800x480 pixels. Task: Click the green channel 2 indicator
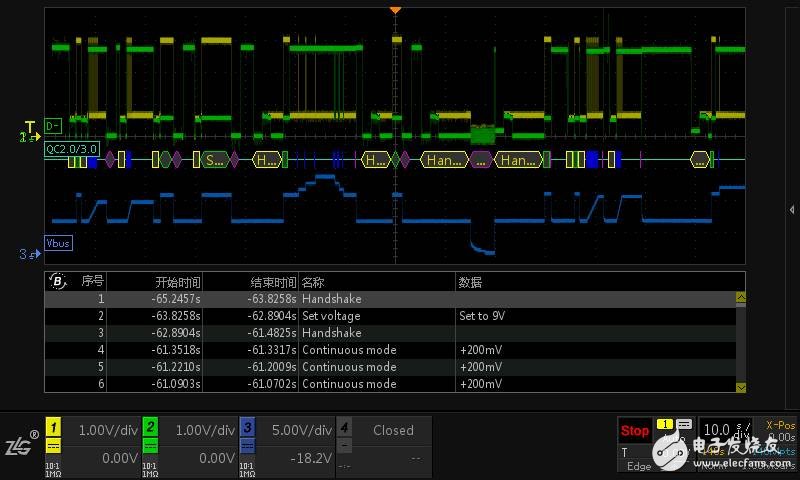(x=151, y=429)
